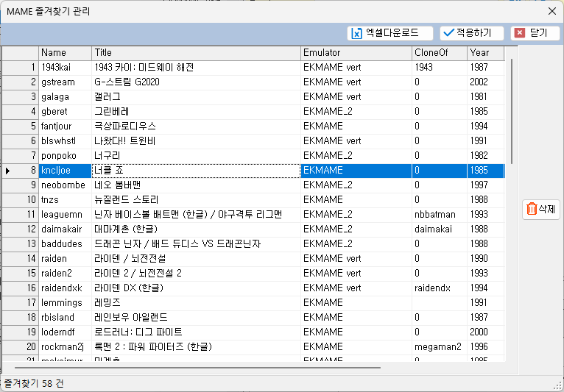This screenshot has height=392, width=564.
Task: Click the CloneOf value 'megaman2'
Action: 438,347
